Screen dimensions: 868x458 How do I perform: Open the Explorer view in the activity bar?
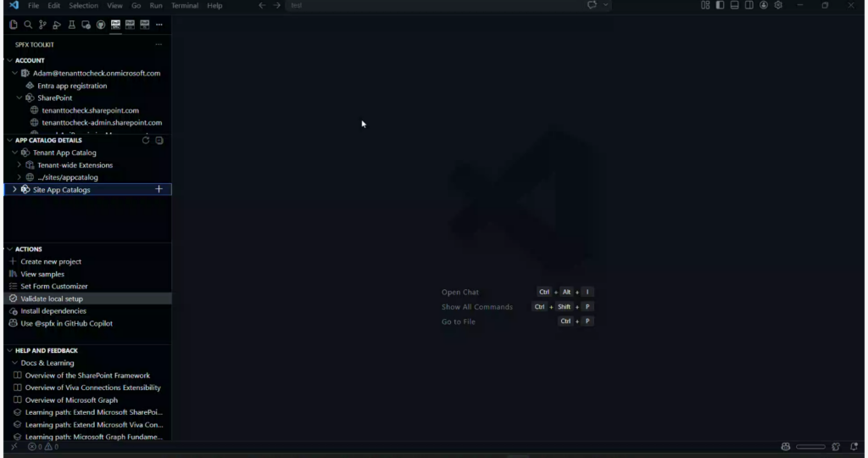tap(14, 25)
